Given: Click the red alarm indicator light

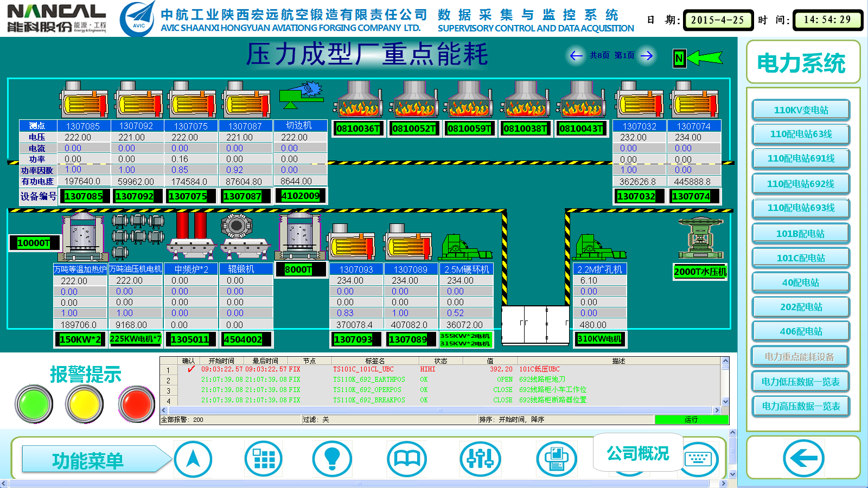Looking at the screenshot, I should coord(136,404).
